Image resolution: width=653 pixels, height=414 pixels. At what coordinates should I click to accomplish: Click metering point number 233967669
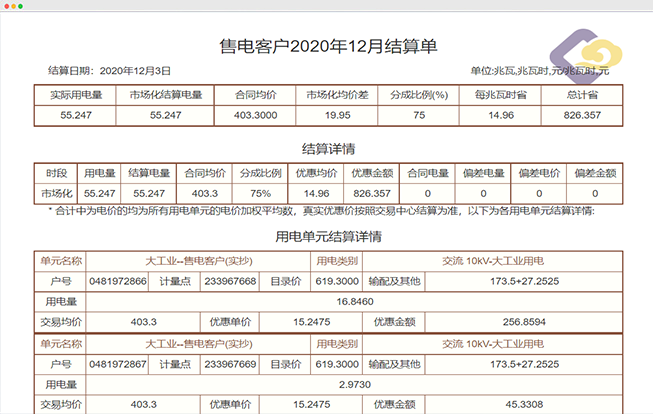(230, 364)
